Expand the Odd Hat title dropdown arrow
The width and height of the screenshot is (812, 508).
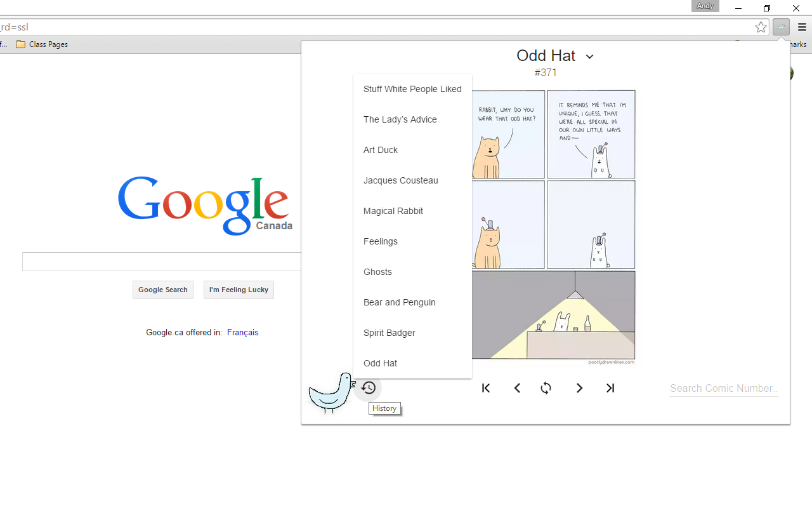589,57
